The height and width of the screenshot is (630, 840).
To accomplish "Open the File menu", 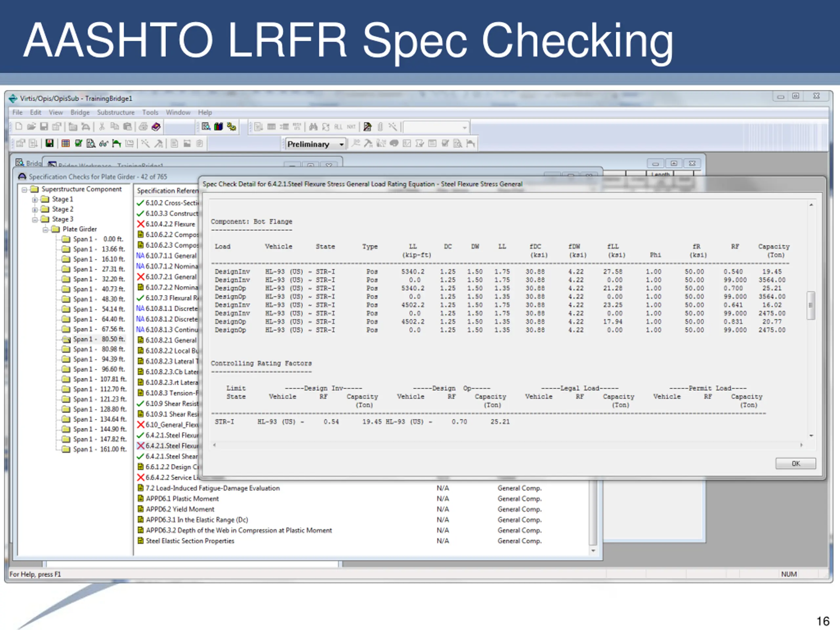I will 17,113.
